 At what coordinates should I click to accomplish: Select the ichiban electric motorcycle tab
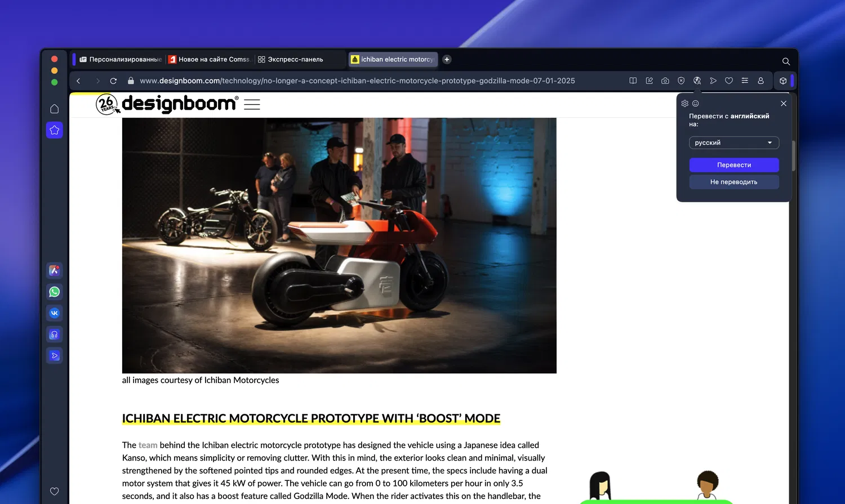(393, 59)
